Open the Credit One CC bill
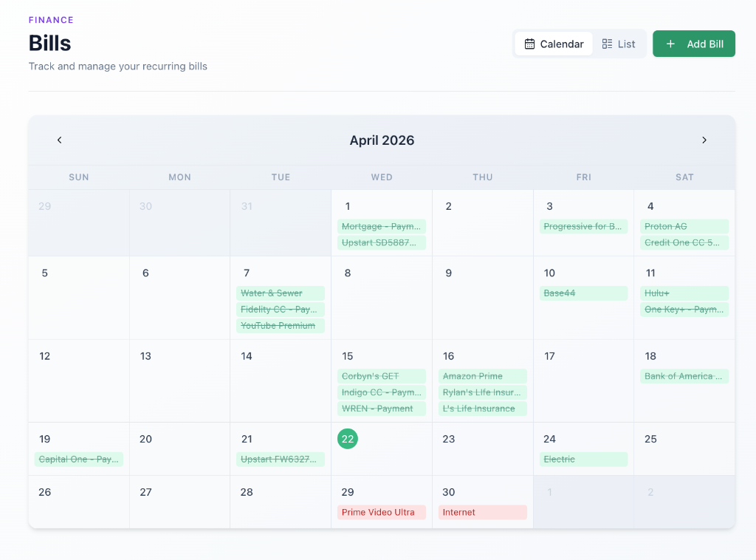This screenshot has width=756, height=560. tap(684, 242)
